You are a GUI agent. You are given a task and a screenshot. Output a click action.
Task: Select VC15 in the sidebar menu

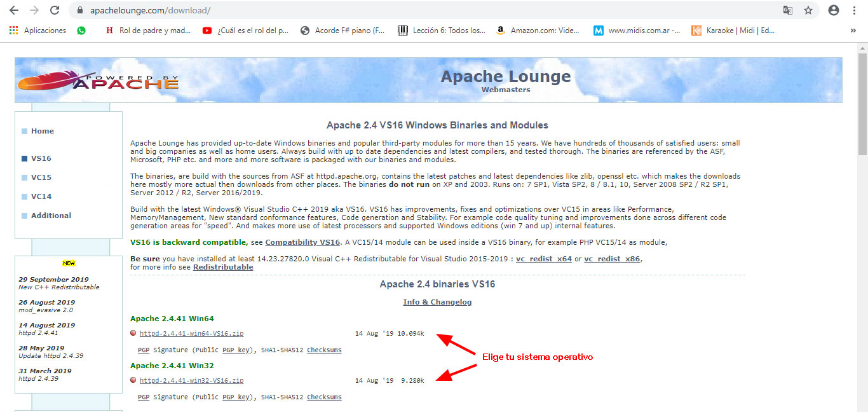[x=41, y=177]
